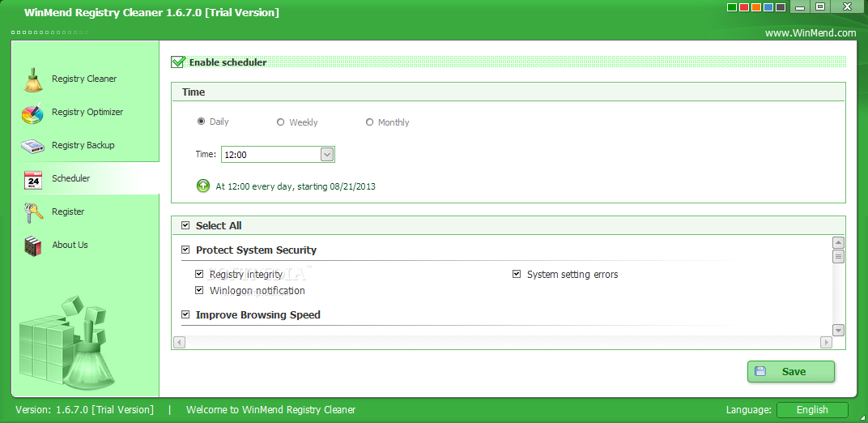Toggle System setting errors checkbox
Image resolution: width=868 pixels, height=423 pixels.
pos(517,274)
